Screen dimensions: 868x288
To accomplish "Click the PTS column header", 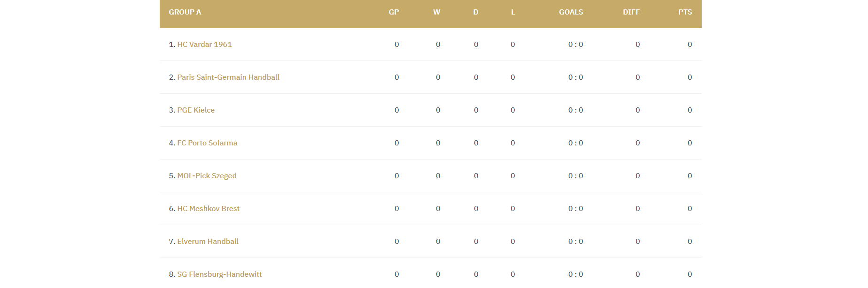I will pyautogui.click(x=685, y=12).
